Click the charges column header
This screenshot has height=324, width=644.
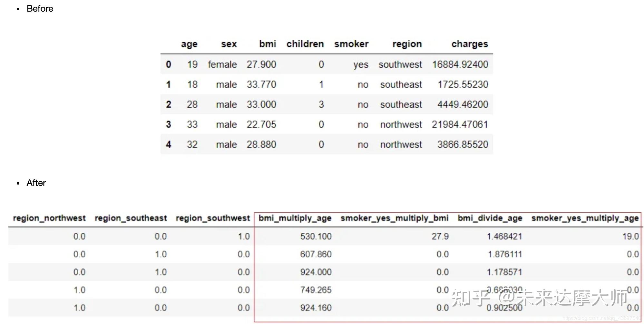470,44
